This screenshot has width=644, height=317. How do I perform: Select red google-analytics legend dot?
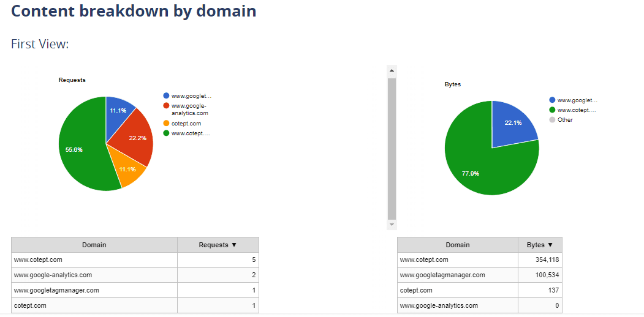click(x=167, y=106)
